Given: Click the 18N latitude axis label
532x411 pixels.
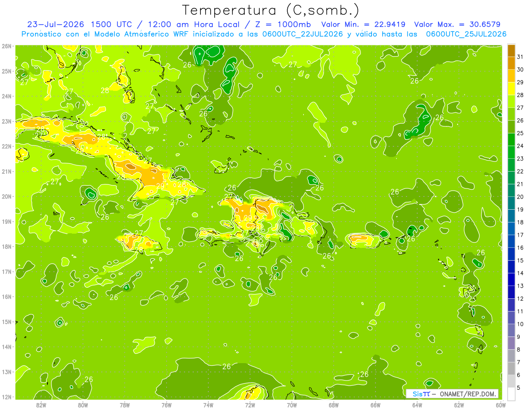Looking at the screenshot, I should tap(6, 247).
